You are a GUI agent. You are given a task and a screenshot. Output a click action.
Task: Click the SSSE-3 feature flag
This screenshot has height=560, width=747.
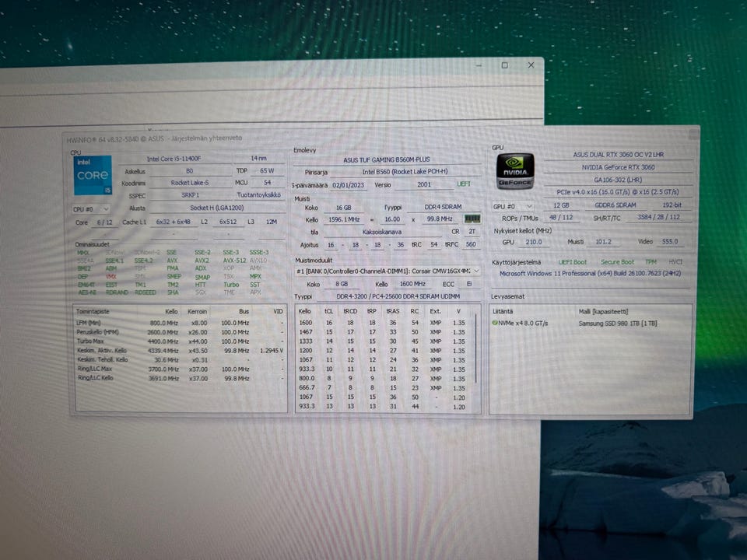pos(258,252)
